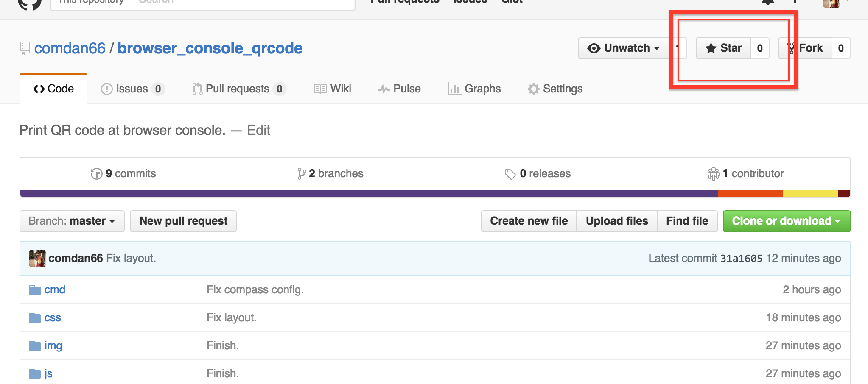Click the cmd folder icon
The width and height of the screenshot is (868, 384).
pos(35,290)
